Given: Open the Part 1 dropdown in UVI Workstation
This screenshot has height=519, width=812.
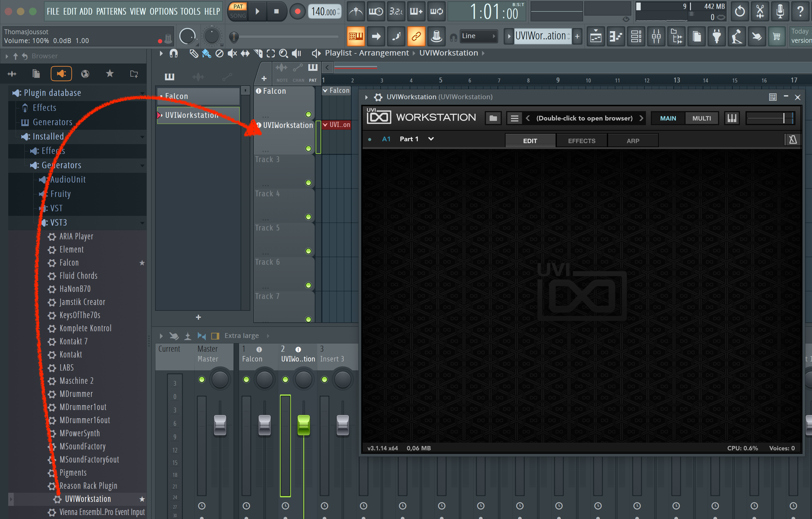Looking at the screenshot, I should coord(431,139).
